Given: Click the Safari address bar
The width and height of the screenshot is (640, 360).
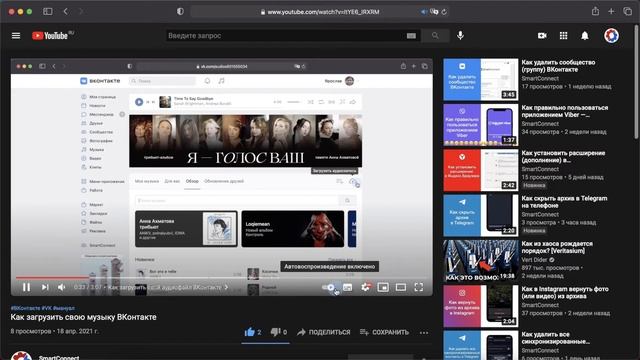Looking at the screenshot, I should click(x=320, y=12).
